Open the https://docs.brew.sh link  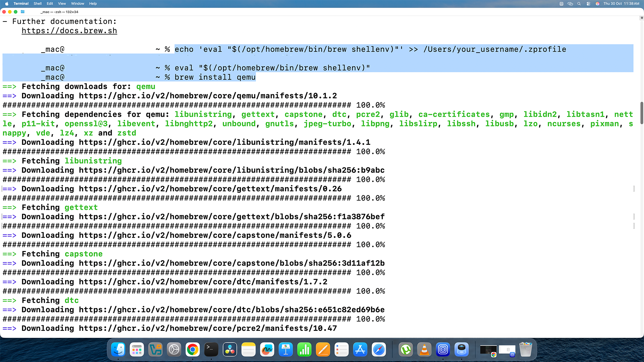click(69, 31)
